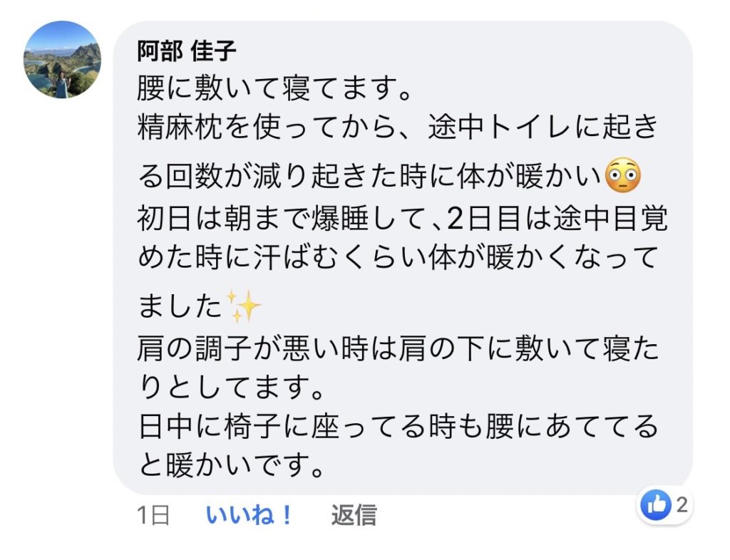Viewport: 730px width, 560px height.
Task: Click the sparkles emoji after ました
Action: [244, 307]
